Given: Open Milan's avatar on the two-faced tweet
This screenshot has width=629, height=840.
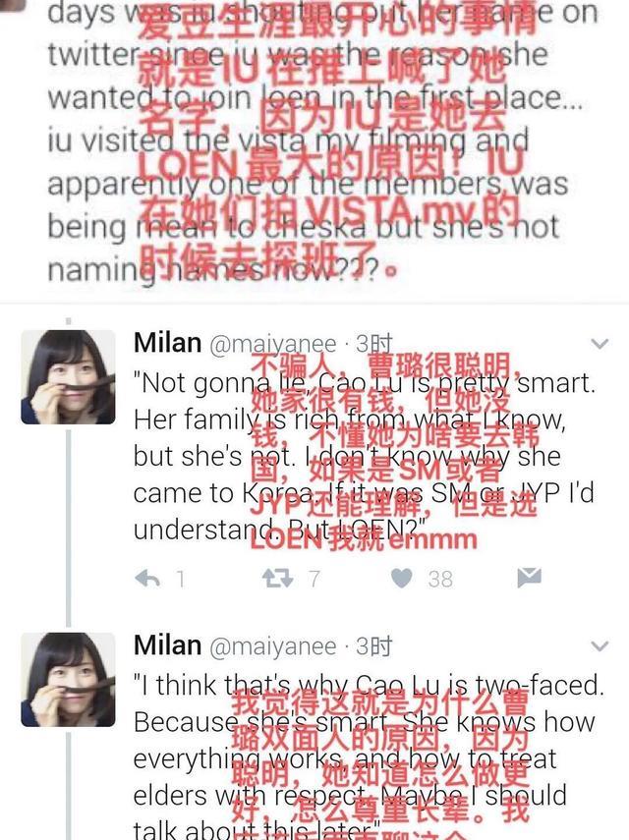Looking at the screenshot, I should click(68, 680).
